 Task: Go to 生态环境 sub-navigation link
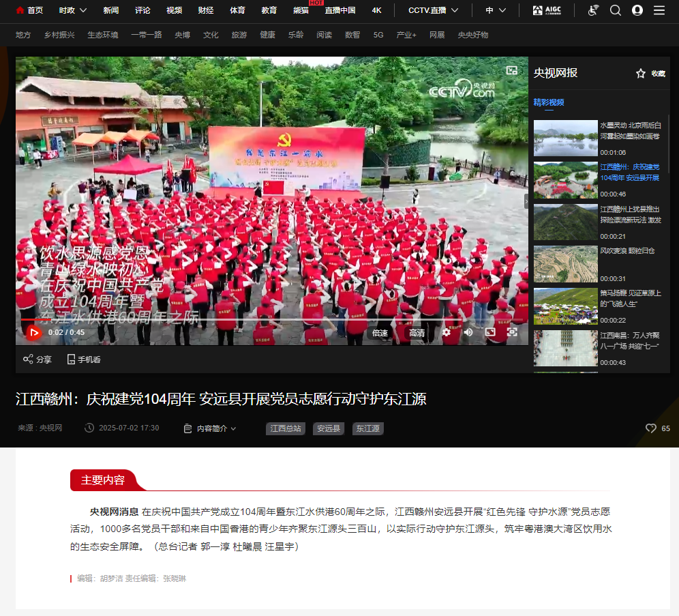(103, 35)
